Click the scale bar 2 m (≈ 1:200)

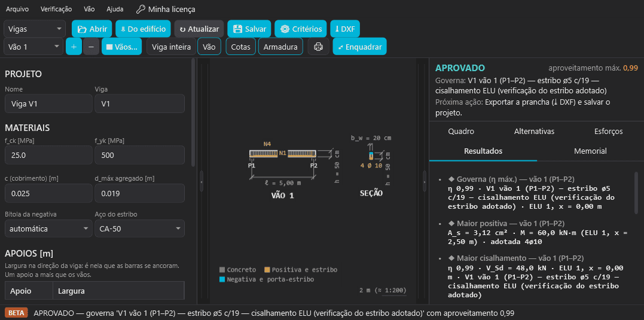pyautogui.click(x=382, y=291)
